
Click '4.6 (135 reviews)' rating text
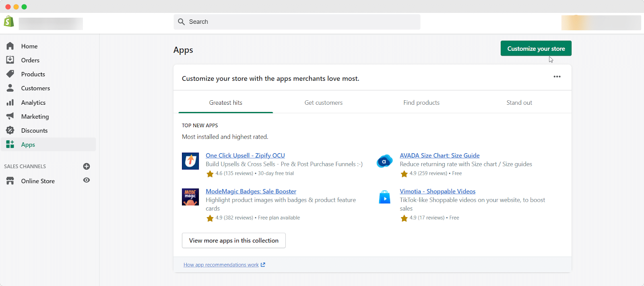234,174
